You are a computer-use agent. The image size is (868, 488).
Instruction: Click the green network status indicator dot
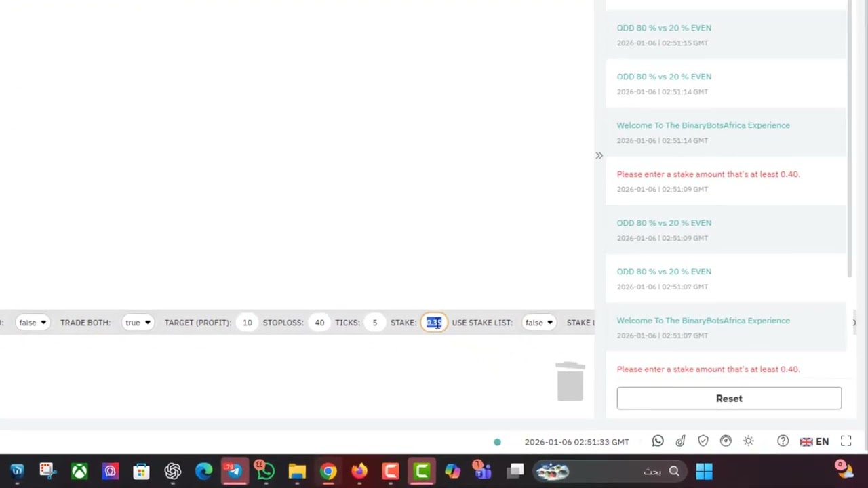click(x=497, y=442)
